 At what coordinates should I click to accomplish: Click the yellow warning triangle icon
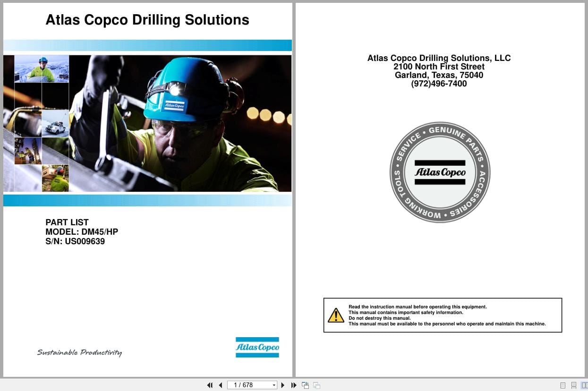[x=336, y=315]
